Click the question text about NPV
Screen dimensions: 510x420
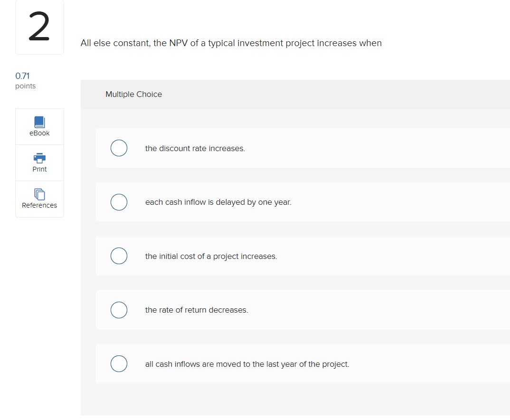(x=231, y=43)
